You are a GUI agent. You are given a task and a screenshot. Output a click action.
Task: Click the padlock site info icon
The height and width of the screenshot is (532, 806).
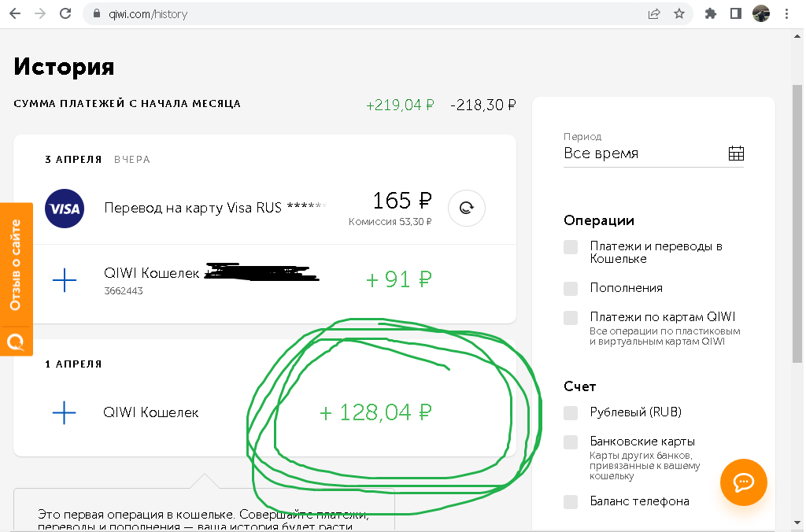(x=97, y=14)
